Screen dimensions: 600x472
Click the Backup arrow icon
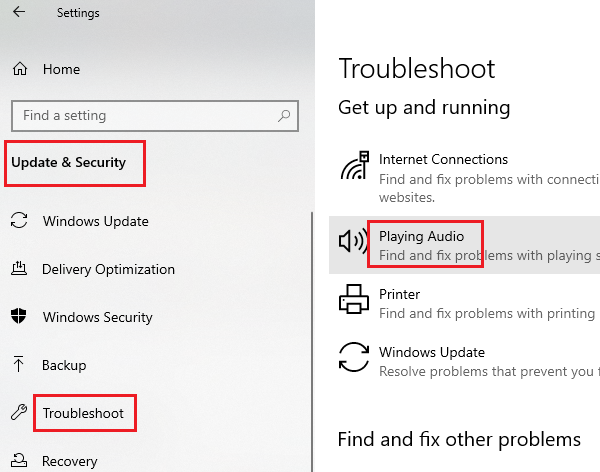pyautogui.click(x=19, y=365)
